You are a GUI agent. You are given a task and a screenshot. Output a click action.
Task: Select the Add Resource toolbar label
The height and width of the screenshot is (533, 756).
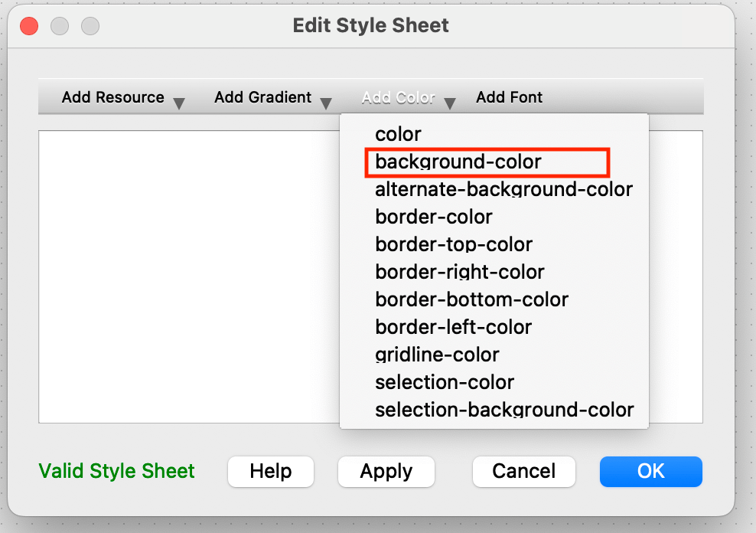[x=112, y=97]
